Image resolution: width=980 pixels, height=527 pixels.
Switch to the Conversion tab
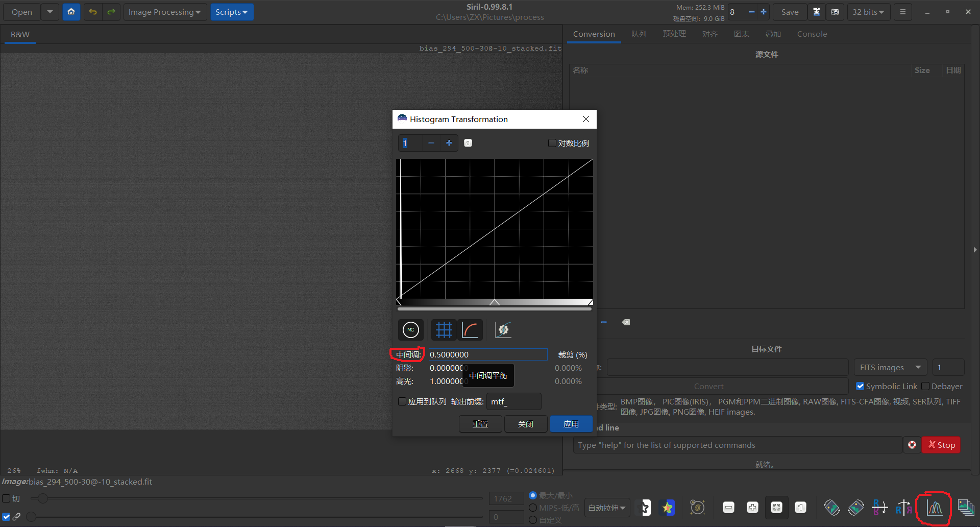[594, 34]
